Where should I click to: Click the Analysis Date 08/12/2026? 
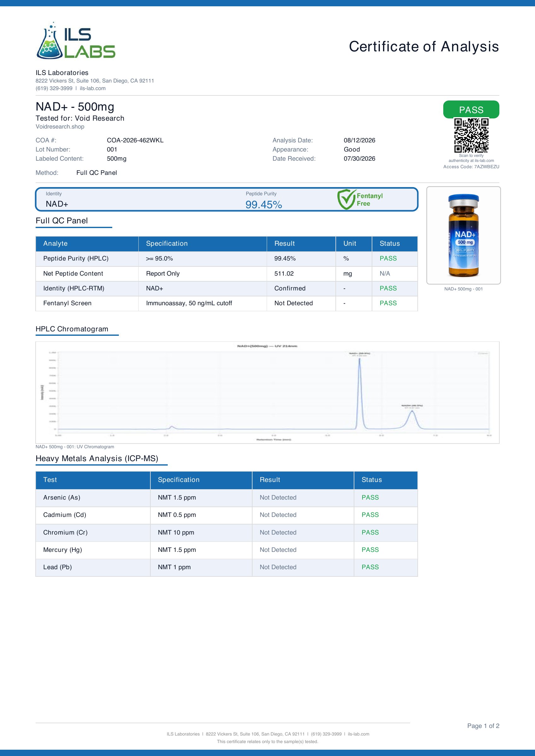click(359, 140)
